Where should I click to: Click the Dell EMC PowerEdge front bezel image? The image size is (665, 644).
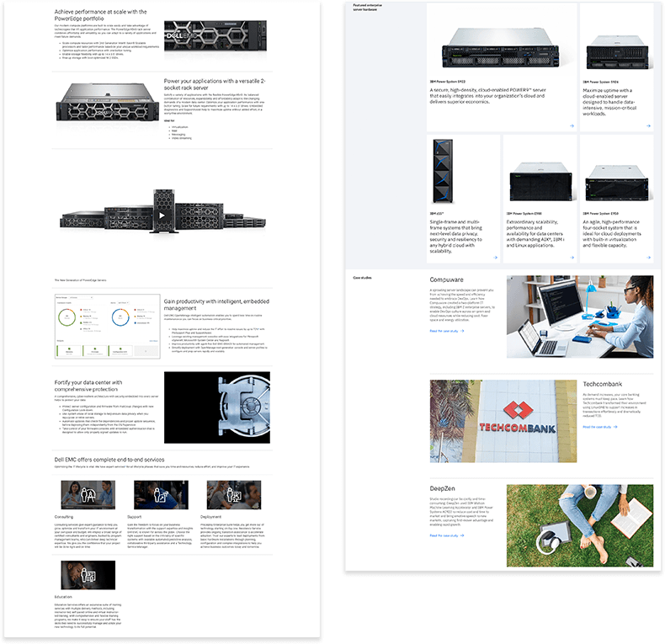(x=215, y=36)
